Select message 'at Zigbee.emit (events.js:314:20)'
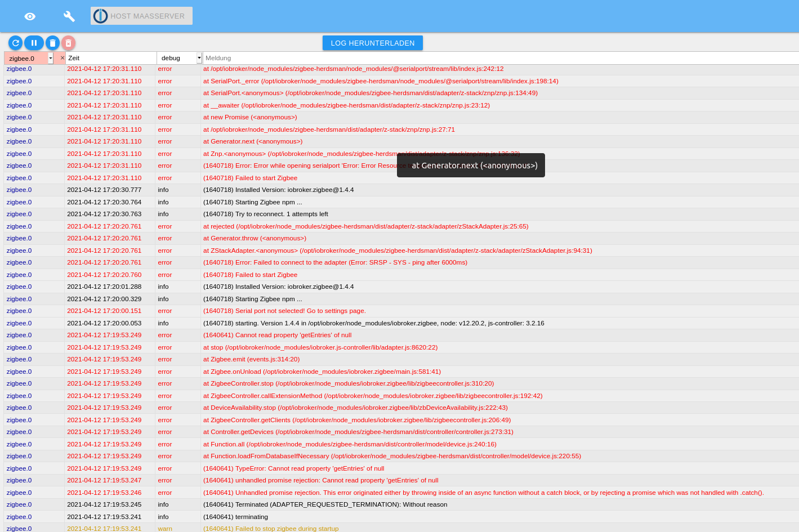 (x=251, y=359)
